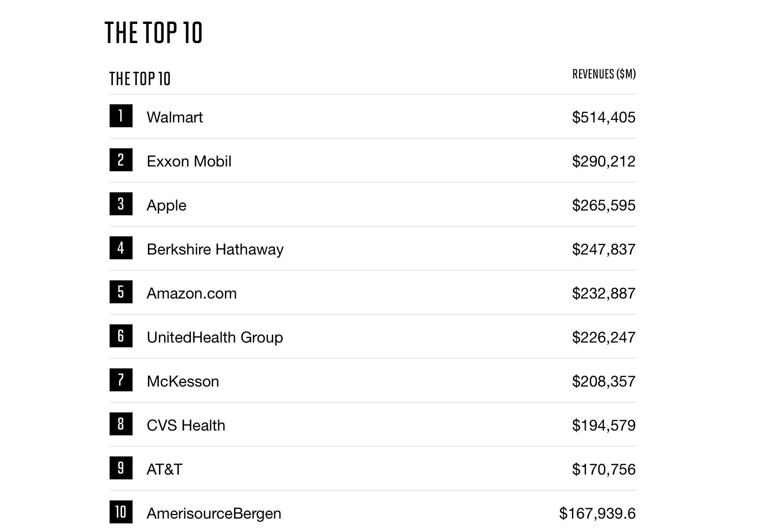Click the rank 5 badge icon
Screen dimensions: 760x532
tap(121, 292)
